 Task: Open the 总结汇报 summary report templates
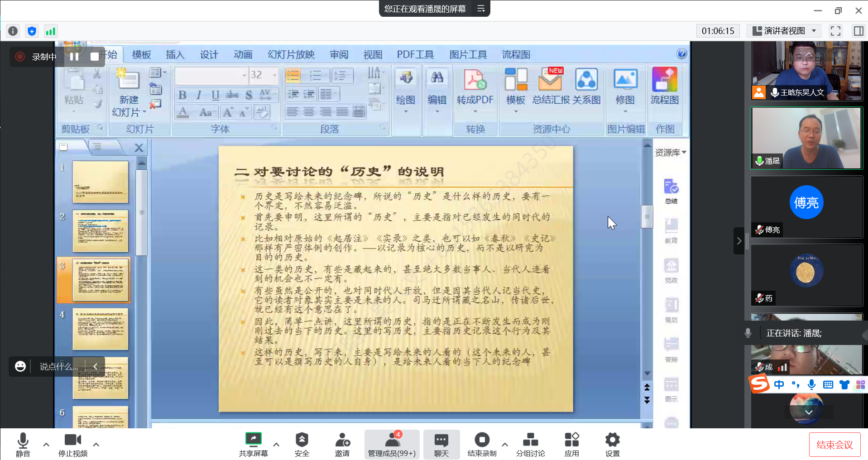pos(550,80)
